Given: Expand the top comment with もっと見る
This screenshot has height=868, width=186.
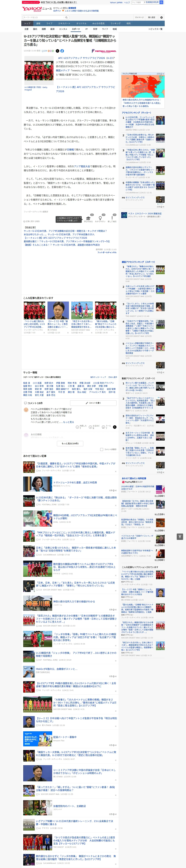Looking at the screenshot, I should tap(69, 422).
